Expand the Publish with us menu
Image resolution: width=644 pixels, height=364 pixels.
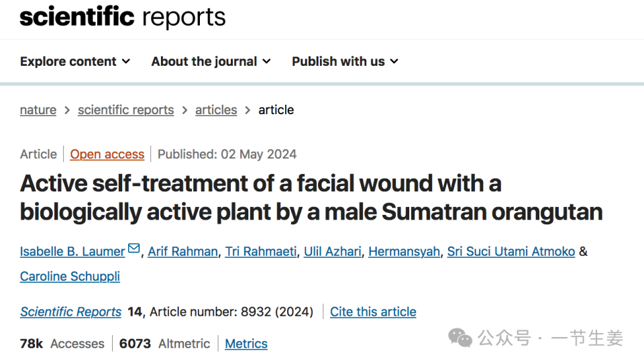click(x=345, y=61)
